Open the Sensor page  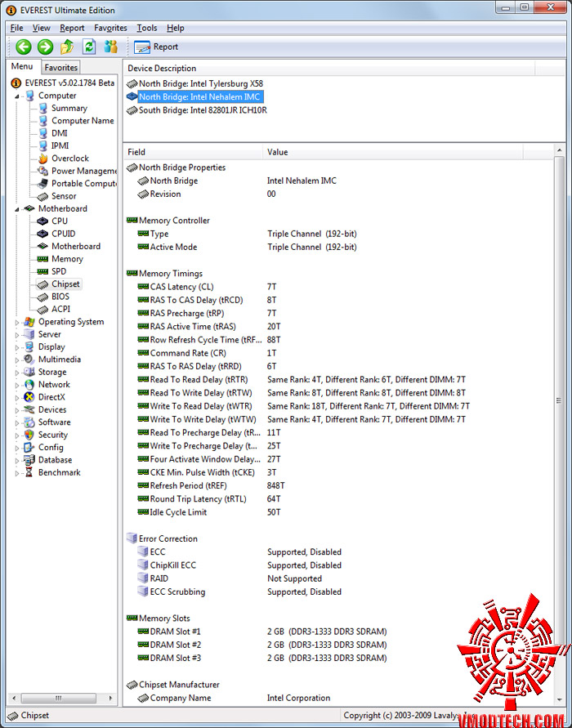click(x=64, y=196)
